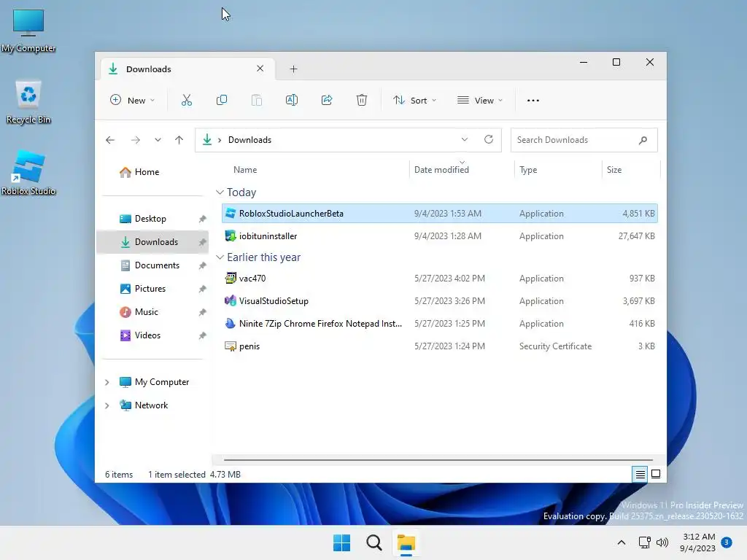
Task: Click the Delete trash can icon
Action: pyautogui.click(x=362, y=100)
